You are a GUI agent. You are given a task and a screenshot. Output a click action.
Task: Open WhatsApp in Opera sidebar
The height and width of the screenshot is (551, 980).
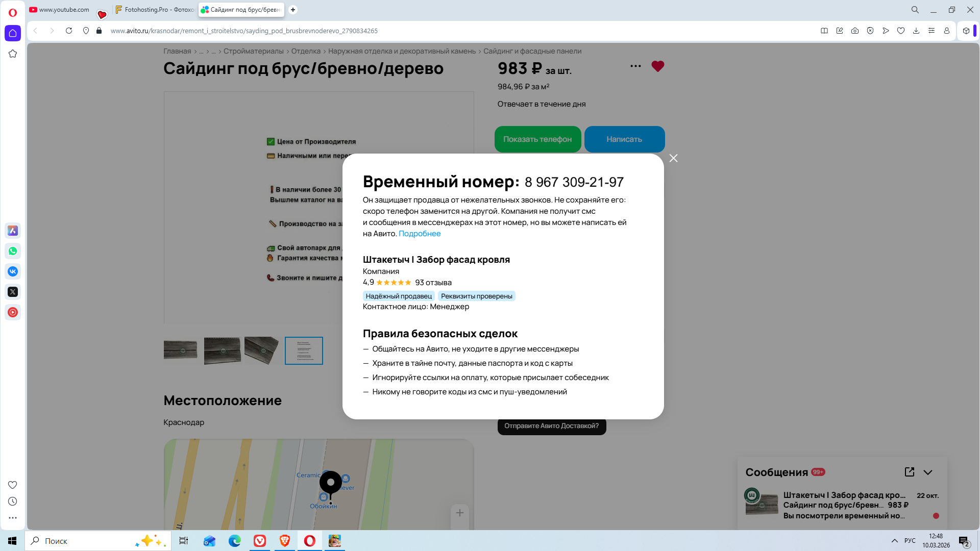click(x=13, y=251)
